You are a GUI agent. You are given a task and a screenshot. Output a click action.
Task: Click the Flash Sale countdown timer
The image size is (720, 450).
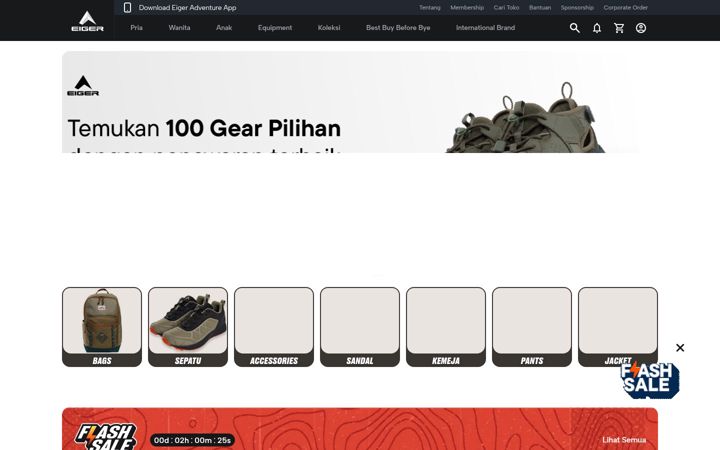[192, 440]
